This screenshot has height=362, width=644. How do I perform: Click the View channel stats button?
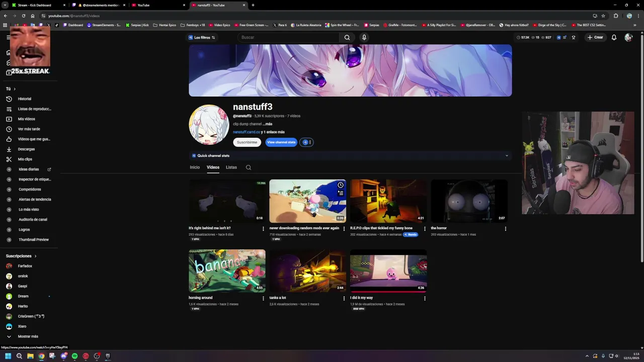[281, 142]
